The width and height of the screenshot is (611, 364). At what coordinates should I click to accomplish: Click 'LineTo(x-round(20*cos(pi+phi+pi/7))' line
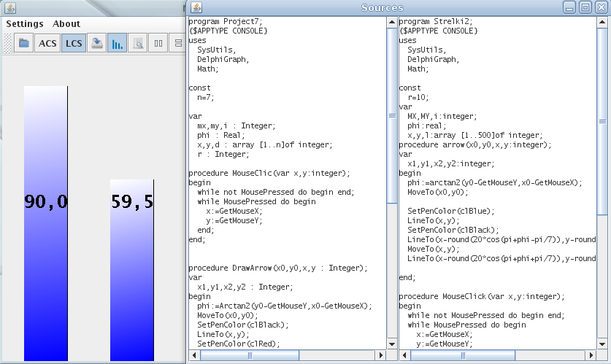click(502, 258)
